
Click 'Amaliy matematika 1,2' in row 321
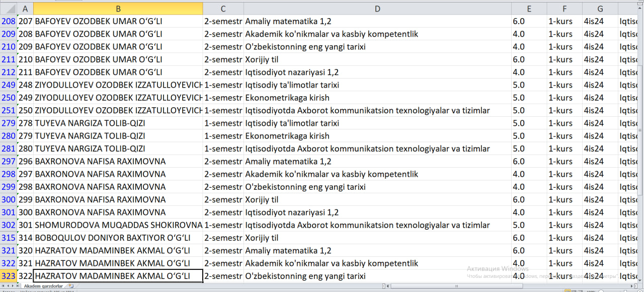tap(377, 251)
